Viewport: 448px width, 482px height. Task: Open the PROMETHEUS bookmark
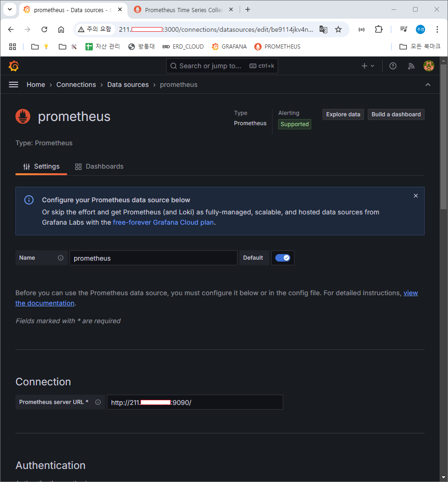(x=278, y=46)
